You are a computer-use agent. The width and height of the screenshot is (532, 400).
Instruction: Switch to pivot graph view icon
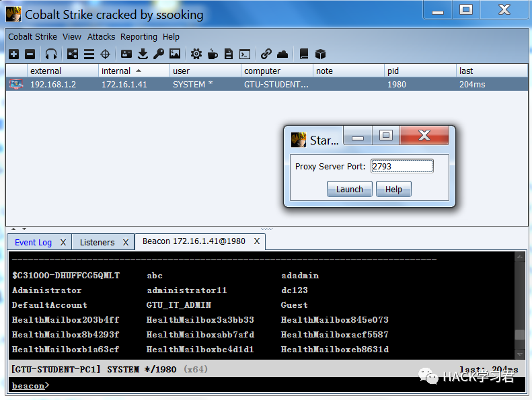(x=72, y=54)
